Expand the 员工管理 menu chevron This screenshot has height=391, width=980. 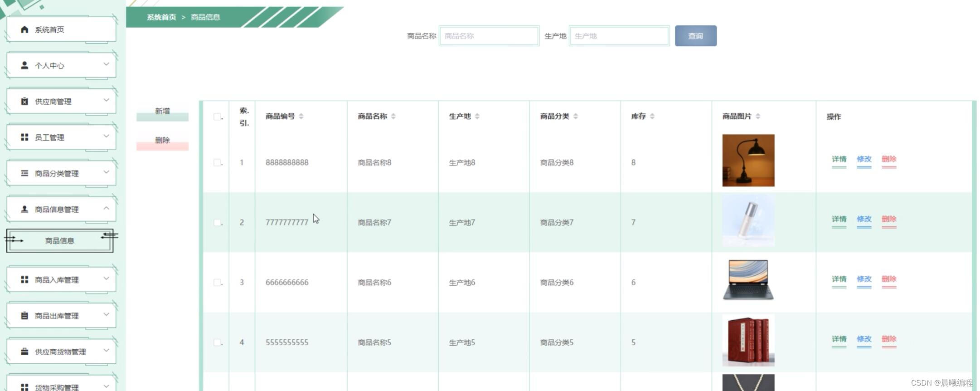pyautogui.click(x=106, y=136)
